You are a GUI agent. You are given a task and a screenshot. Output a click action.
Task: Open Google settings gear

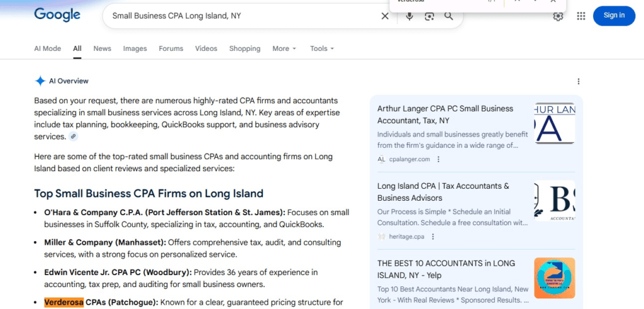[x=558, y=16]
